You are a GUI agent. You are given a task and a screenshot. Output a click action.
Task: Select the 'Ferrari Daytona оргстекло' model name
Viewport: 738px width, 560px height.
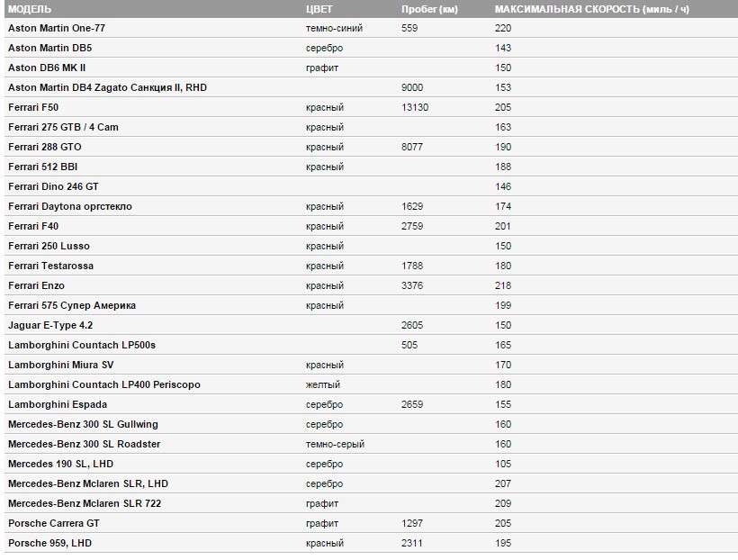pos(70,206)
